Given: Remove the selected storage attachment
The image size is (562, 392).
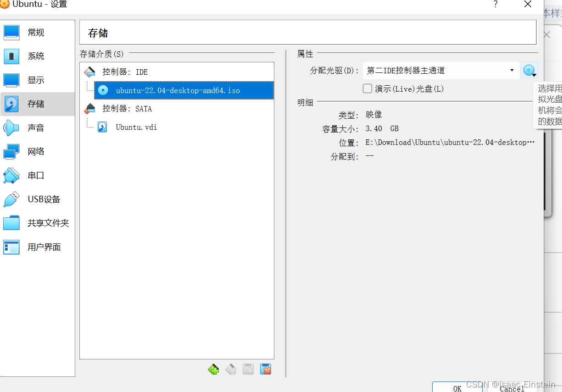Looking at the screenshot, I should [266, 369].
